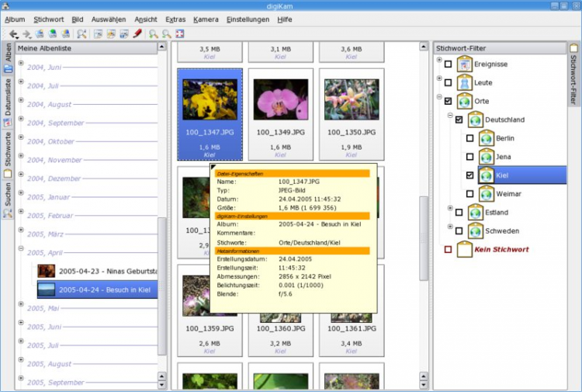Uncheck the Orte filter checkbox
The width and height of the screenshot is (582, 392).
pyautogui.click(x=448, y=101)
